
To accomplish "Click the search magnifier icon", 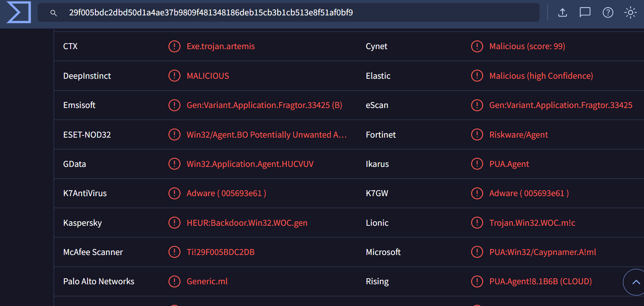I will 54,13.
